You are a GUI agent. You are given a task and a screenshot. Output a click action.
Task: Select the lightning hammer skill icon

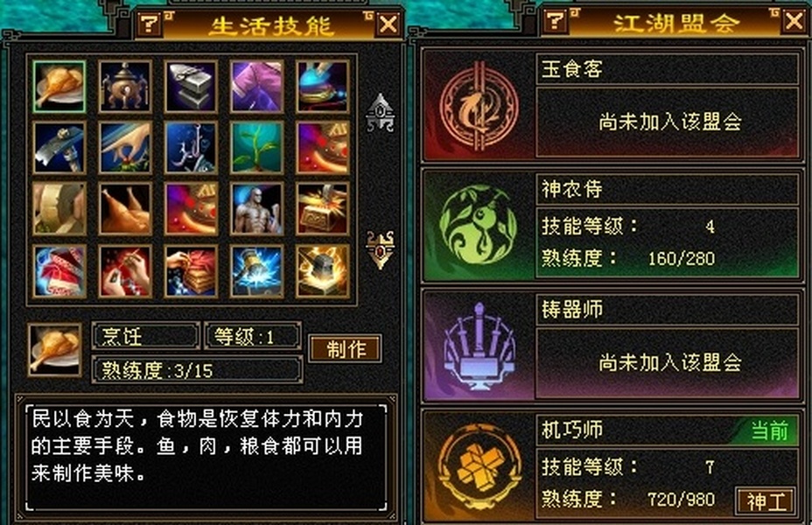pyautogui.click(x=257, y=271)
